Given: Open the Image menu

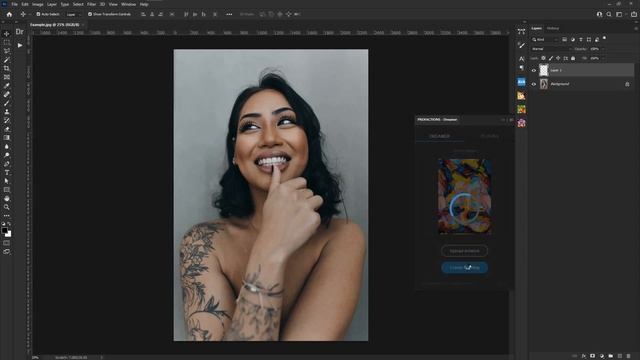Looking at the screenshot, I should 38,4.
